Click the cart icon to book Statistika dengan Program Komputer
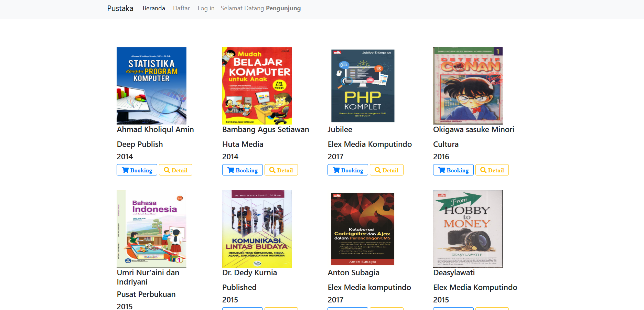Screen dimensions: 644x310 [x=126, y=170]
